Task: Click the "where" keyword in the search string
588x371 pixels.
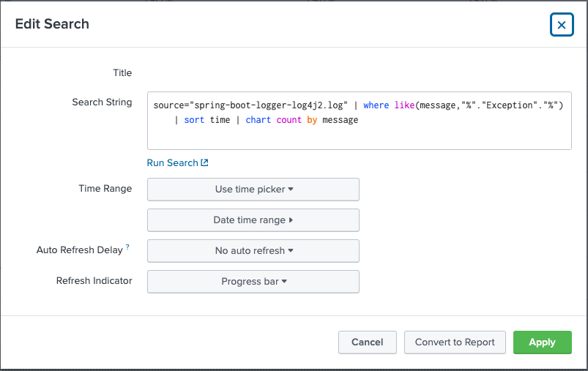Action: coord(376,105)
